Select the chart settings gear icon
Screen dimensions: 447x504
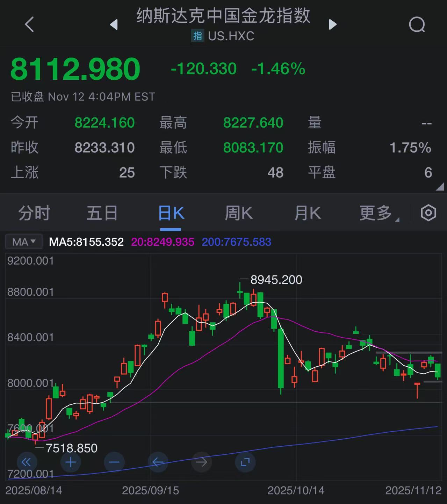428,213
